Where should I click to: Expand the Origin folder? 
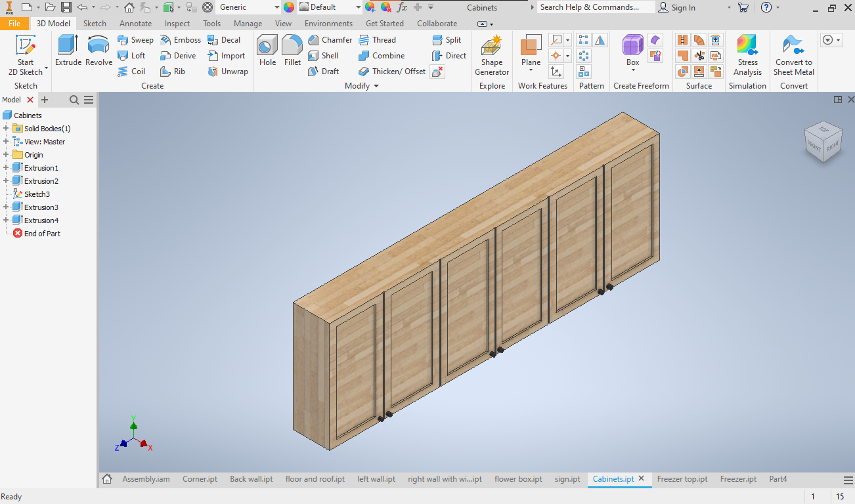point(6,155)
